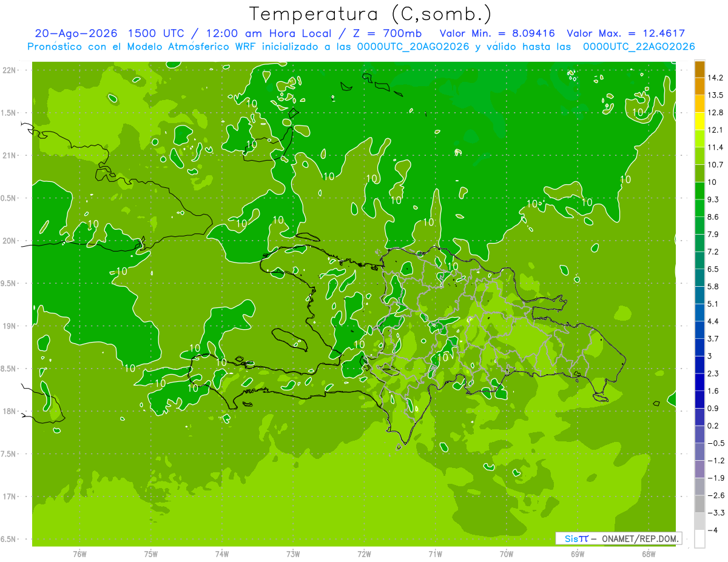728x562 pixels.
Task: Select the dark orange swatch above 14.2
Action: tap(700, 69)
